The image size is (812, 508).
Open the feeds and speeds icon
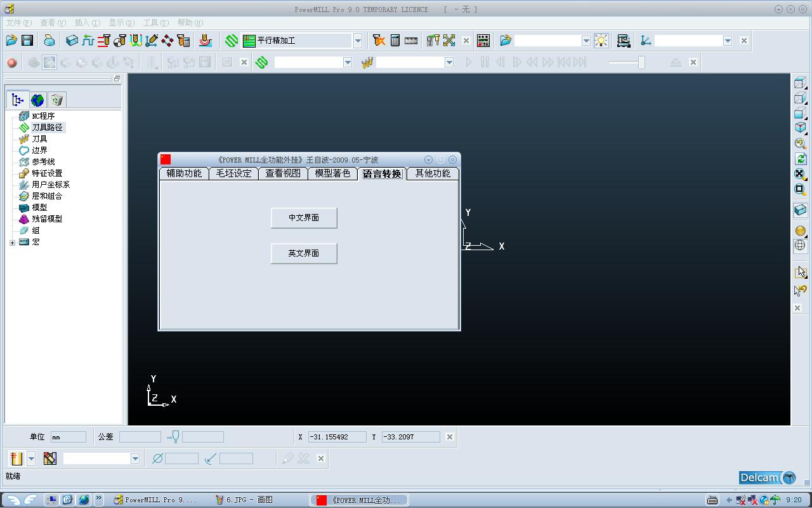[x=88, y=41]
